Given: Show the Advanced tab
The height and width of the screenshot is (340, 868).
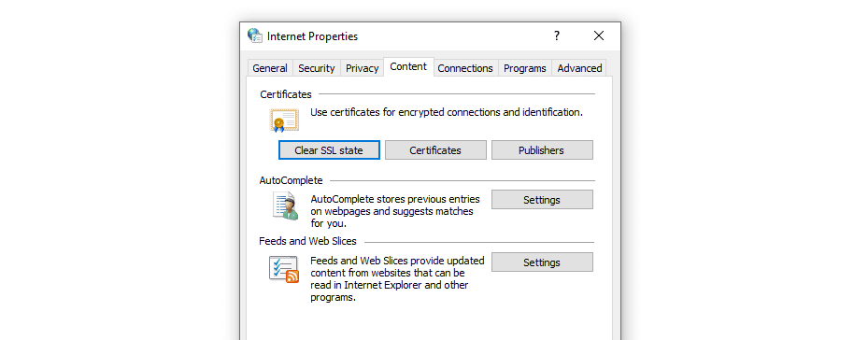Looking at the screenshot, I should [579, 68].
